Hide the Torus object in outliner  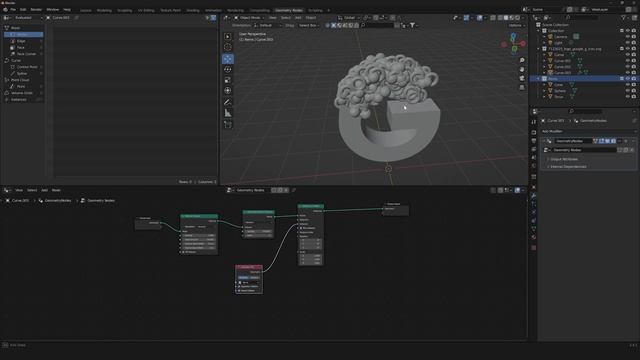(x=628, y=97)
